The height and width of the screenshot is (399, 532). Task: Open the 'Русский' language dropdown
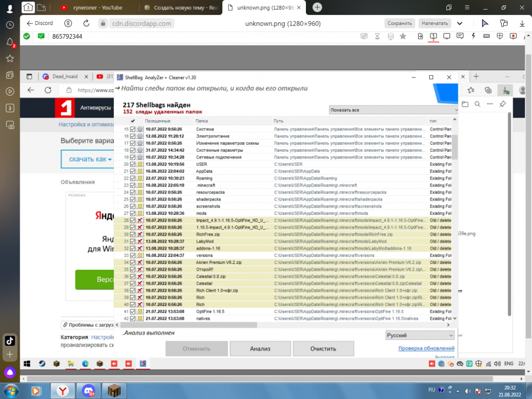(x=420, y=335)
